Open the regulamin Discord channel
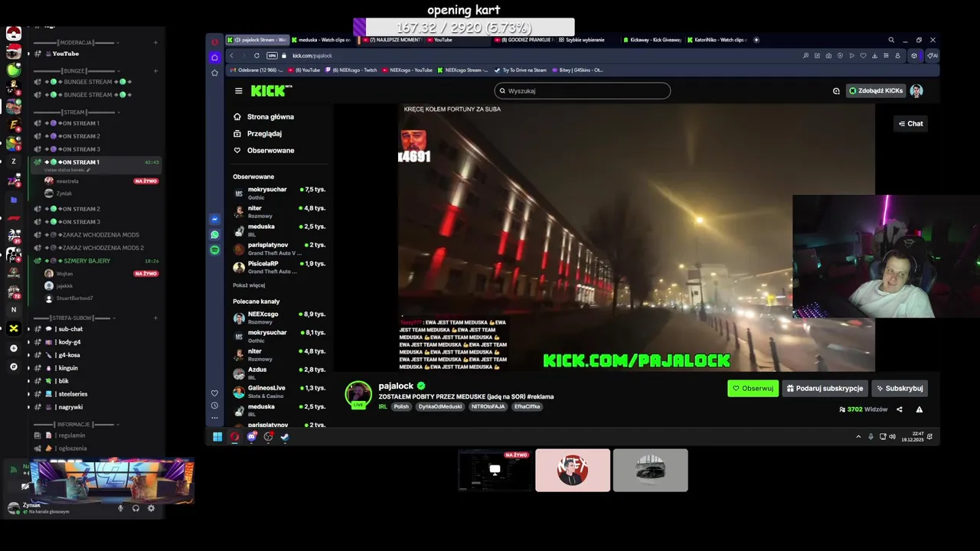Screen dimensions: 980x551 point(96,435)
